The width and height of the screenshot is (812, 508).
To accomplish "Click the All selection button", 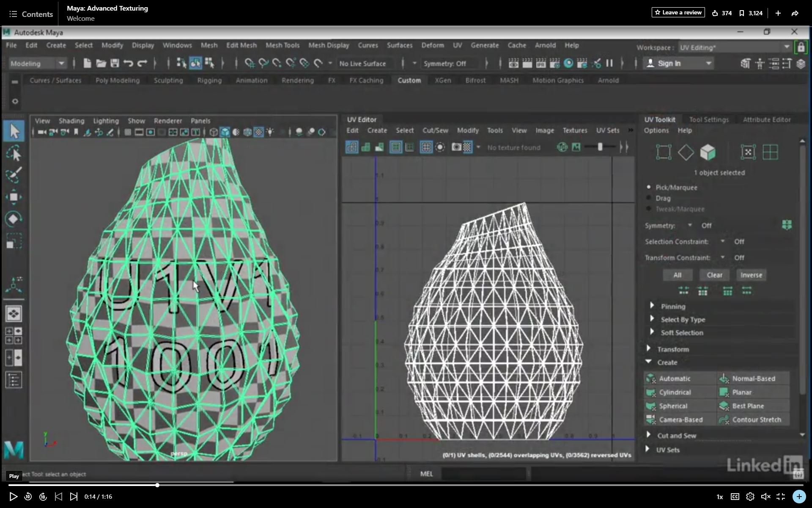I will [678, 275].
